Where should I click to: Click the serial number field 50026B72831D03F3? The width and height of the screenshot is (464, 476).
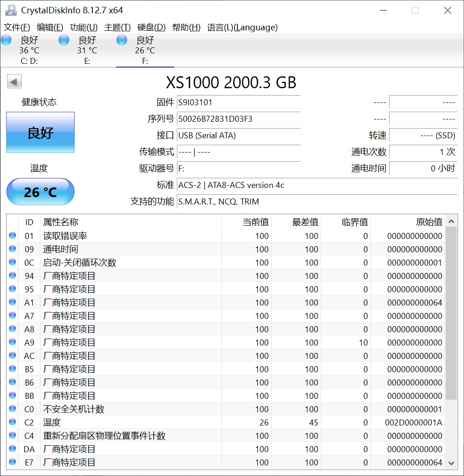[x=238, y=119]
